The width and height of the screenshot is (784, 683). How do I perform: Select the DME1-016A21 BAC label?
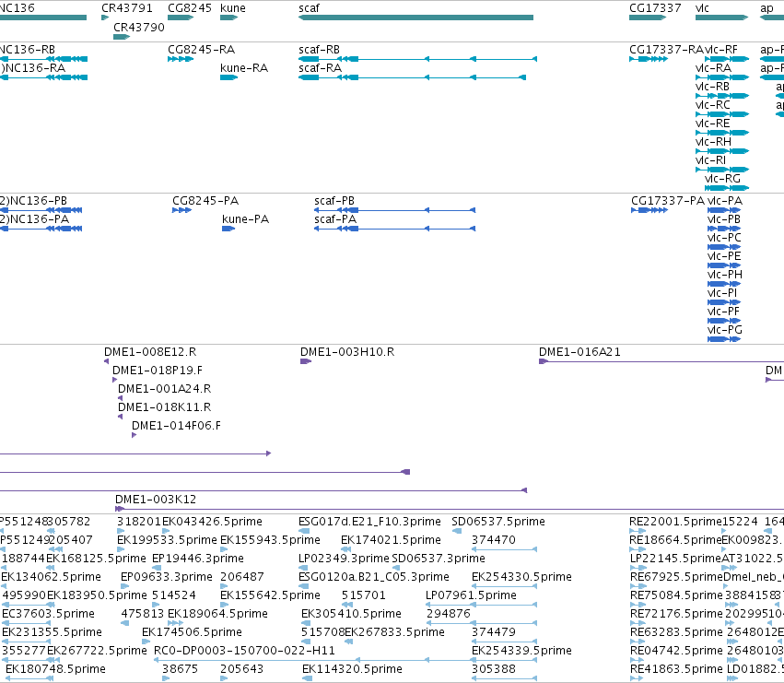(579, 352)
